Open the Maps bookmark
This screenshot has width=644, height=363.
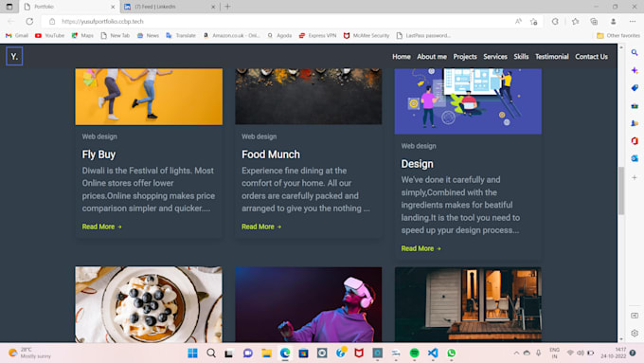coord(82,36)
